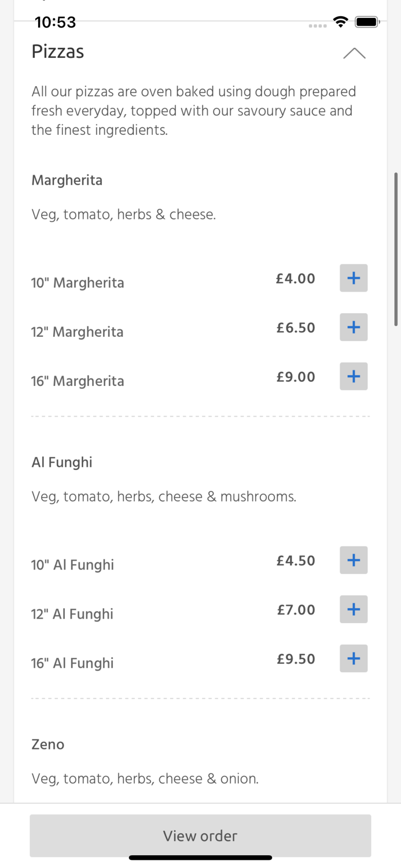The image size is (401, 868).
Task: Tap the £4.00 price label
Action: coord(295,278)
